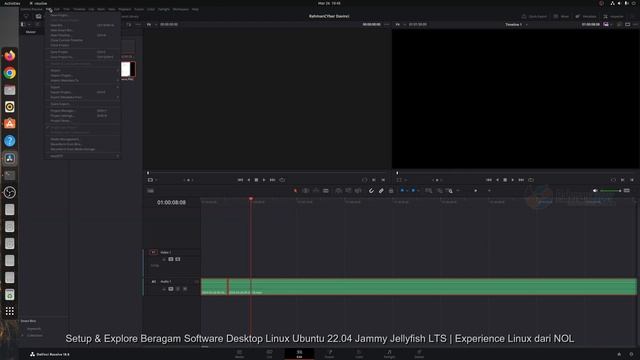Disable the Video 1 track
640x360 pixels.
pos(178,259)
